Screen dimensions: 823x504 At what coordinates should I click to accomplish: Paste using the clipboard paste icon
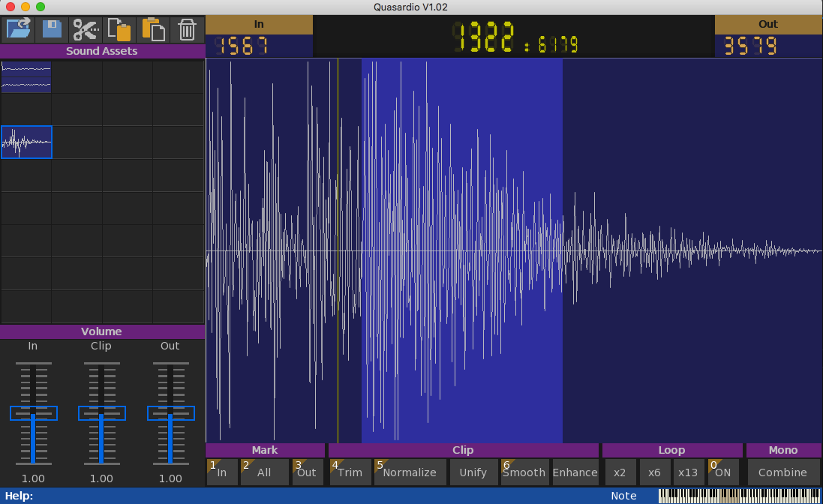tap(153, 30)
